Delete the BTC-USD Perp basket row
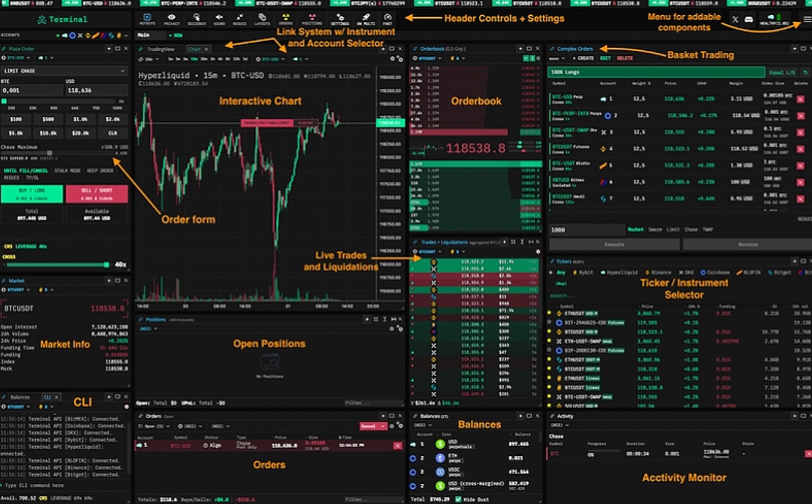This screenshot has width=812, height=504. (800, 99)
